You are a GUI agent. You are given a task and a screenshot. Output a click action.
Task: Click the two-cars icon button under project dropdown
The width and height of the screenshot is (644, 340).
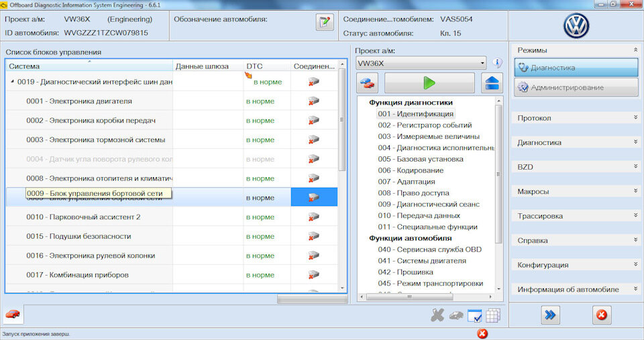368,83
